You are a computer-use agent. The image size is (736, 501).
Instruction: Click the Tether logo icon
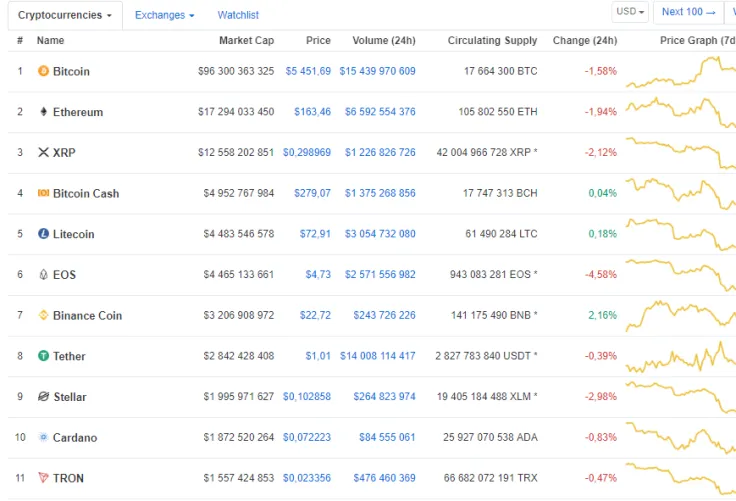click(43, 356)
